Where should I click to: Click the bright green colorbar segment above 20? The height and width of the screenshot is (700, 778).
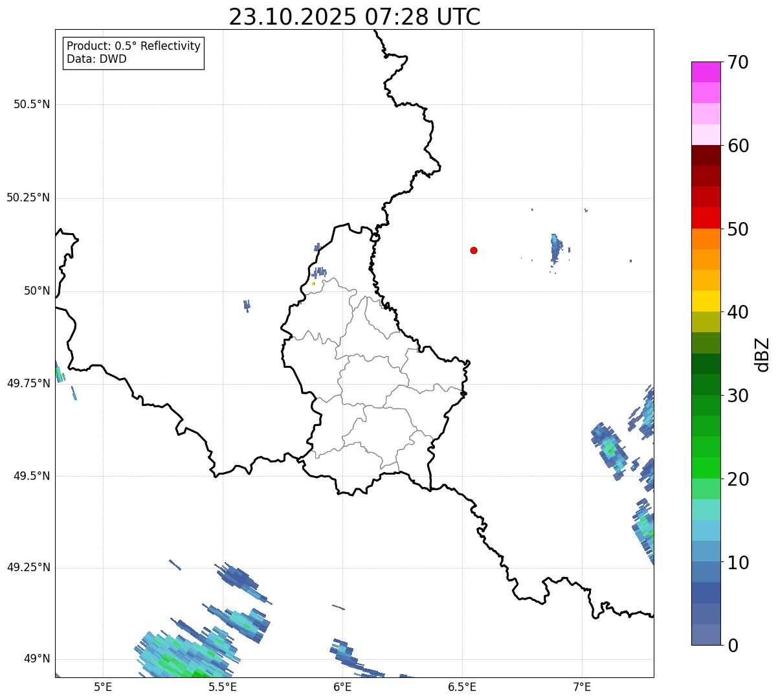click(706, 468)
